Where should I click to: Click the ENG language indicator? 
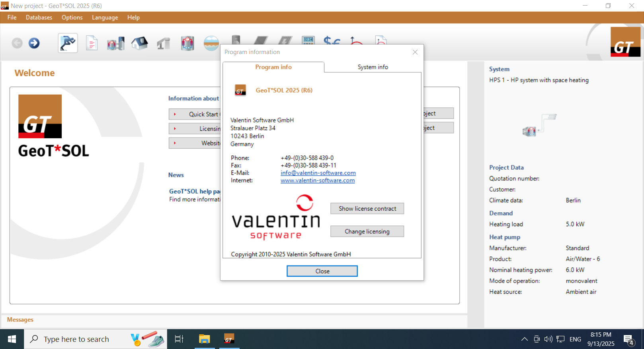tap(575, 339)
